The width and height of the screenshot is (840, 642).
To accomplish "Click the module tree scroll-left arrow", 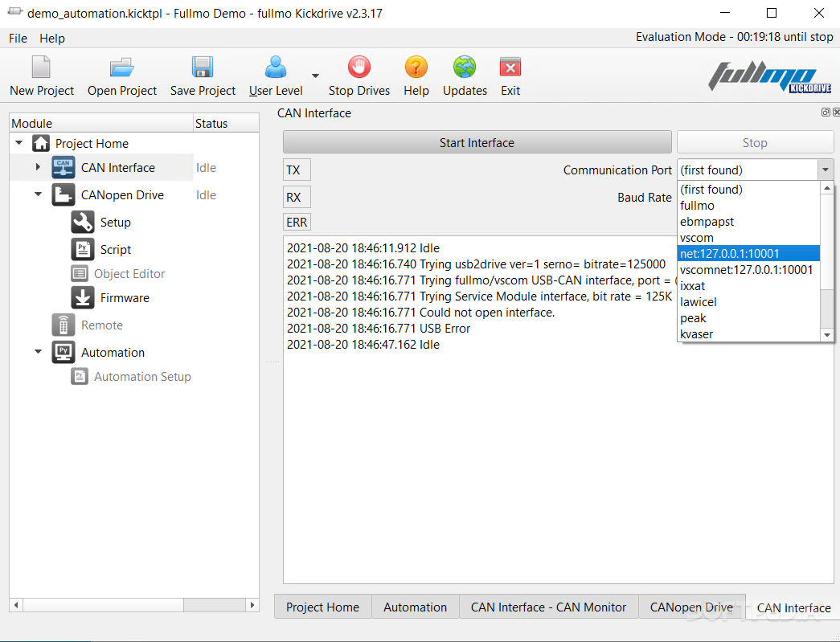I will (x=16, y=605).
